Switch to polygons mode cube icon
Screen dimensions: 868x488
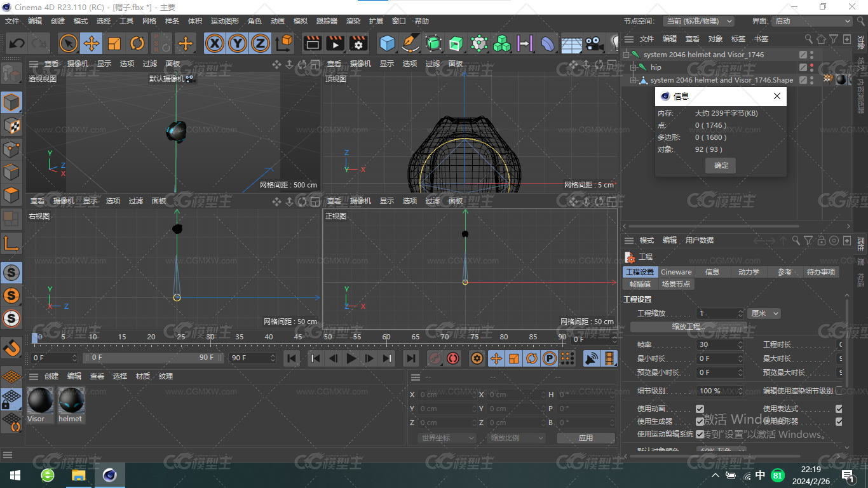(x=11, y=194)
